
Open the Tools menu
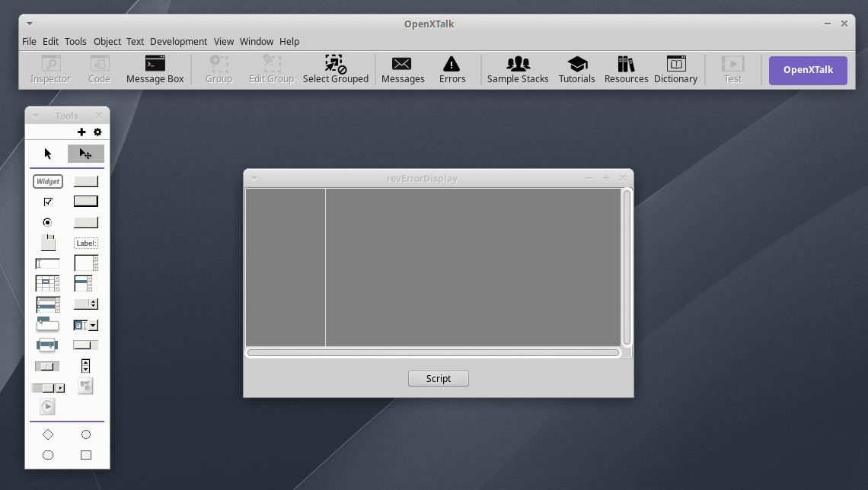tap(75, 42)
